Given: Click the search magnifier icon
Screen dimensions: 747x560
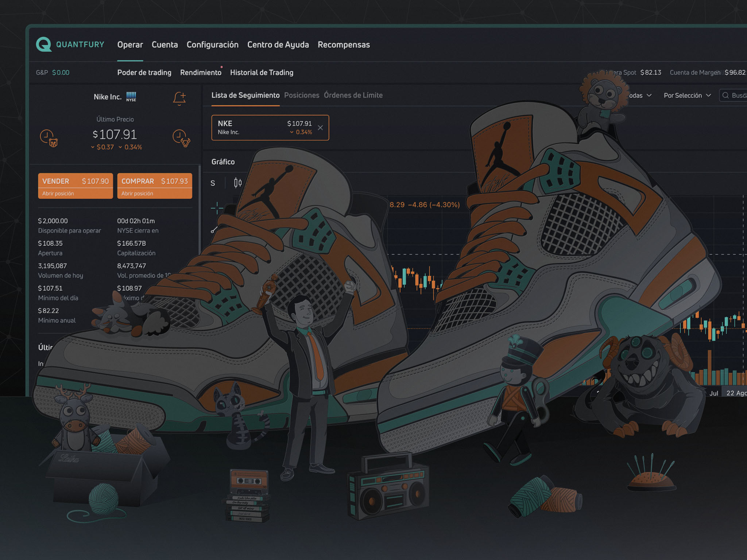Looking at the screenshot, I should coord(726,95).
